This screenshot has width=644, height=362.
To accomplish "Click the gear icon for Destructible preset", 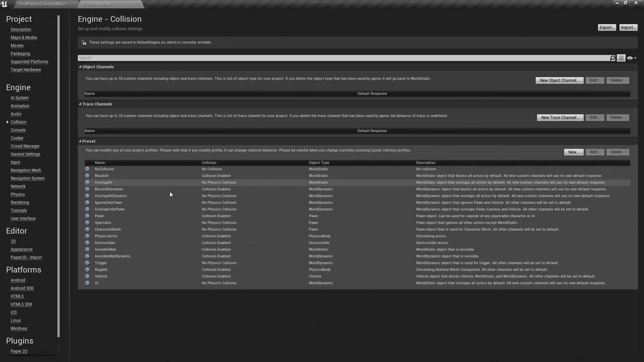I will (x=88, y=243).
